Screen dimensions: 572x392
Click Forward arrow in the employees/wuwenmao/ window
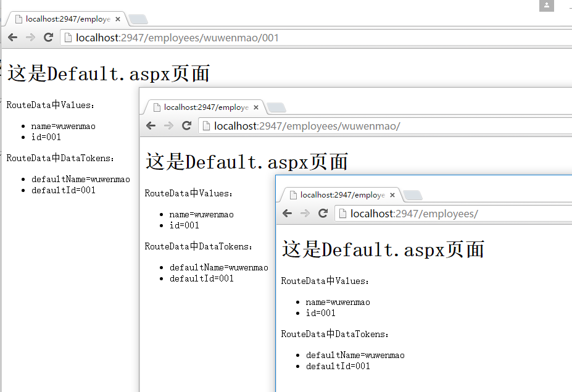(168, 125)
